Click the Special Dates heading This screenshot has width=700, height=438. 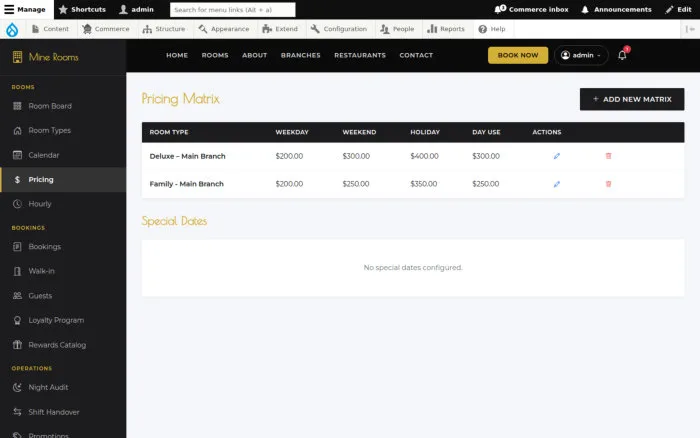point(174,221)
